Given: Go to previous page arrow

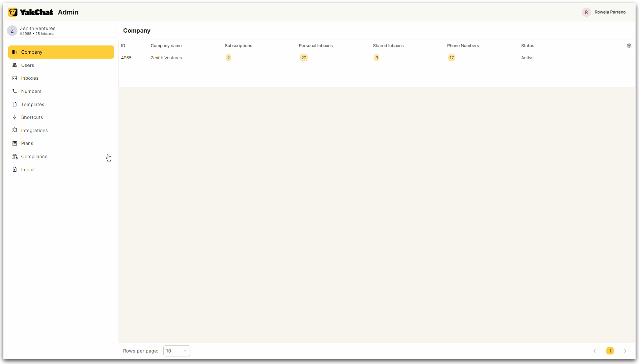Looking at the screenshot, I should (x=595, y=351).
